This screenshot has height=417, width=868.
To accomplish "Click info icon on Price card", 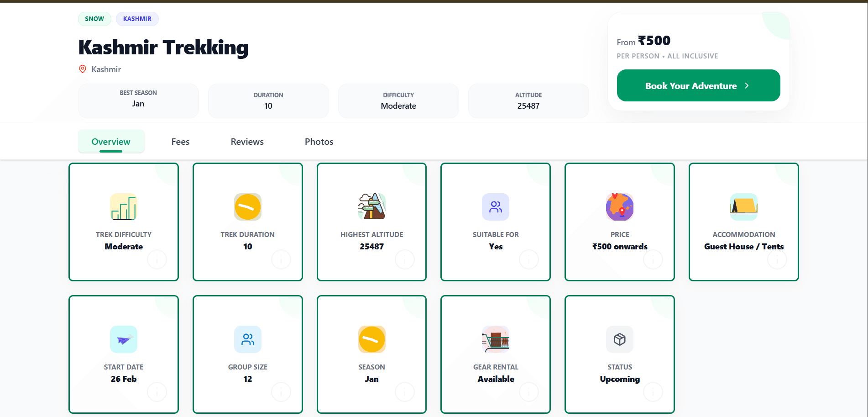I will point(653,260).
